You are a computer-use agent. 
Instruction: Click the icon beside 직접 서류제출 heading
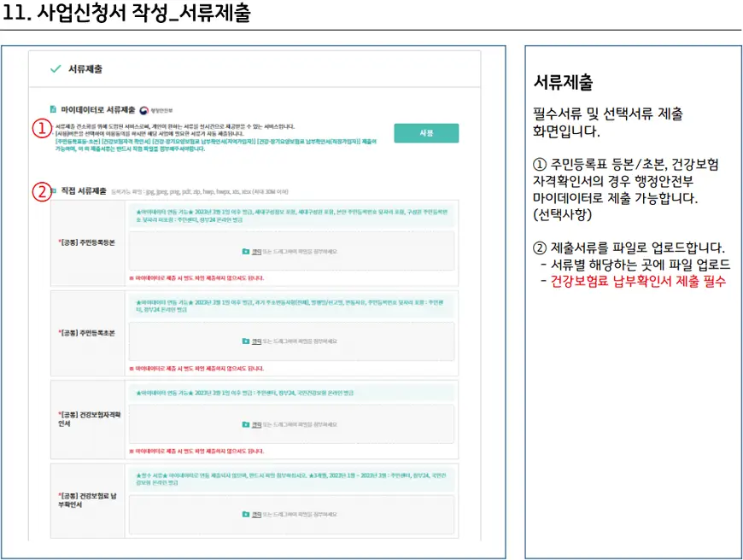(54, 190)
